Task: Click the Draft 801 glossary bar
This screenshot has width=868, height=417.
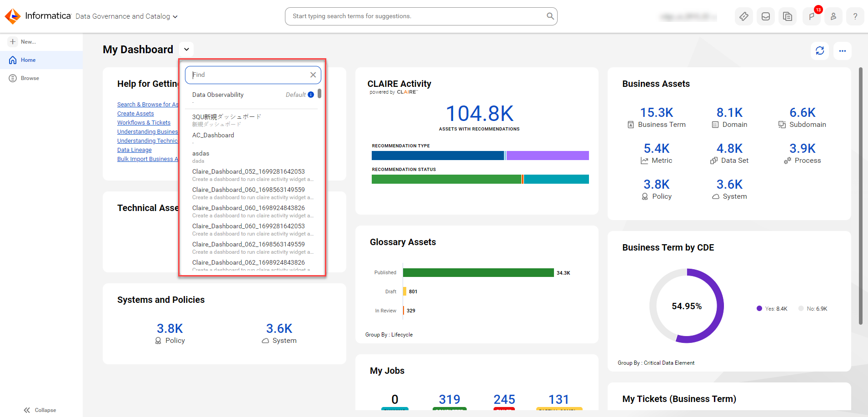Action: pos(404,291)
